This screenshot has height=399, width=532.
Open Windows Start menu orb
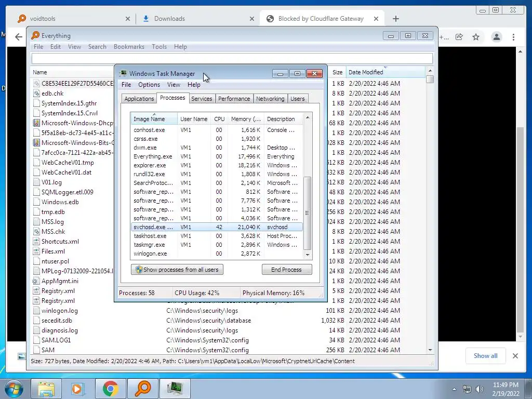[x=14, y=389]
